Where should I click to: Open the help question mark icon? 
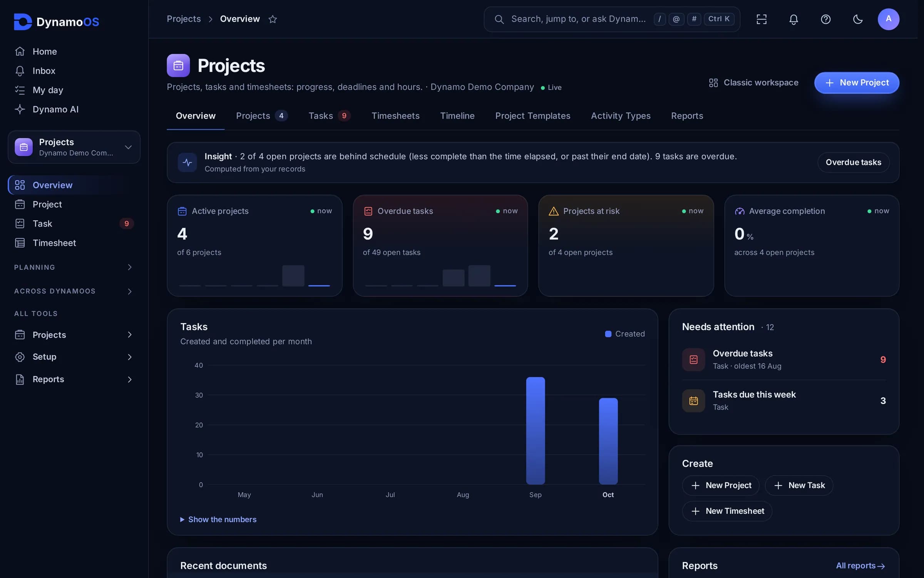coord(825,19)
